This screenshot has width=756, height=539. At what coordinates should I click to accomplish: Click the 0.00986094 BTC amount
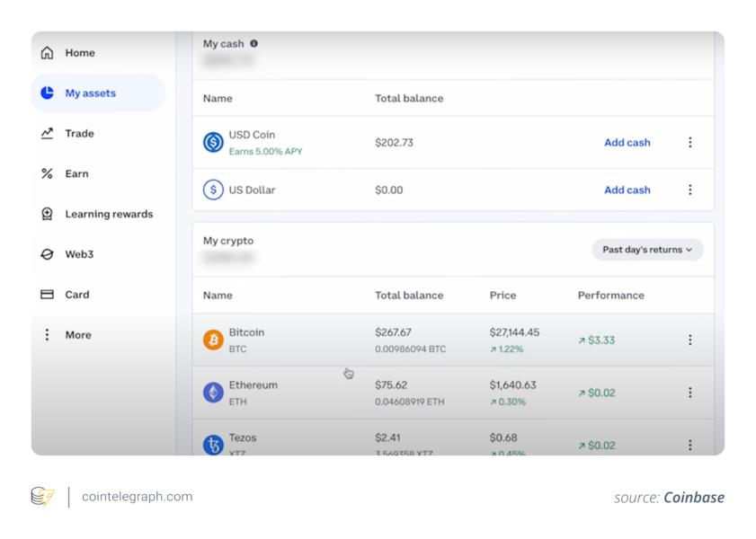point(410,349)
